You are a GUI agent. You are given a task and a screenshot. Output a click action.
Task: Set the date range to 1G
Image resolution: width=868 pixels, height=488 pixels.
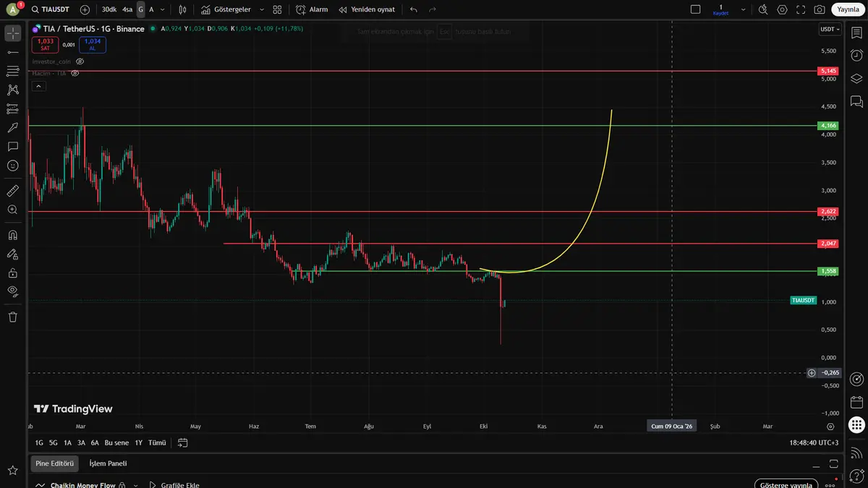point(39,442)
